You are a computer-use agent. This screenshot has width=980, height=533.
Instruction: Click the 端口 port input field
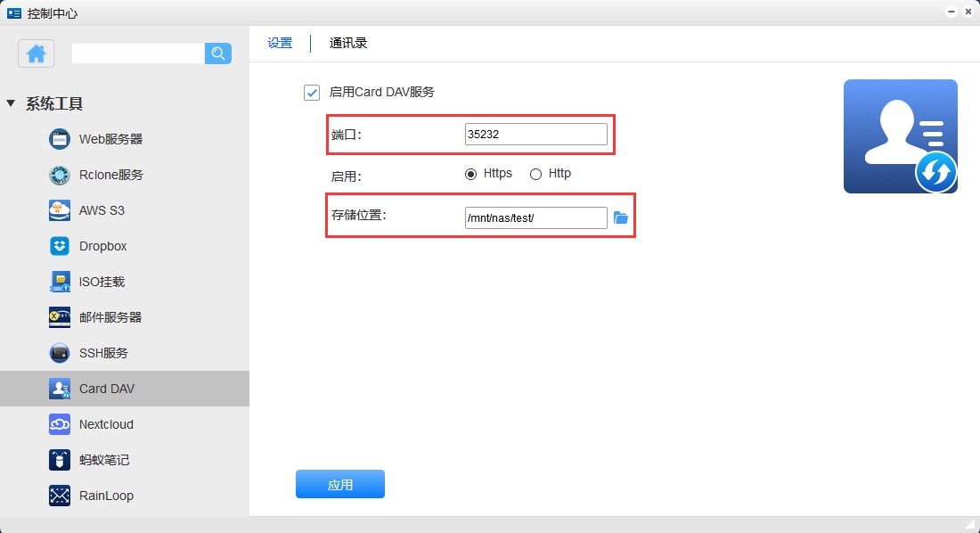coord(535,134)
